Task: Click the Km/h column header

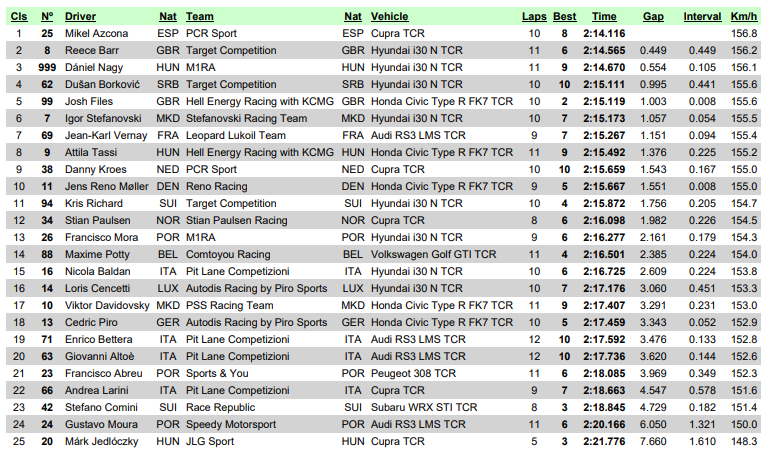Action: click(743, 16)
